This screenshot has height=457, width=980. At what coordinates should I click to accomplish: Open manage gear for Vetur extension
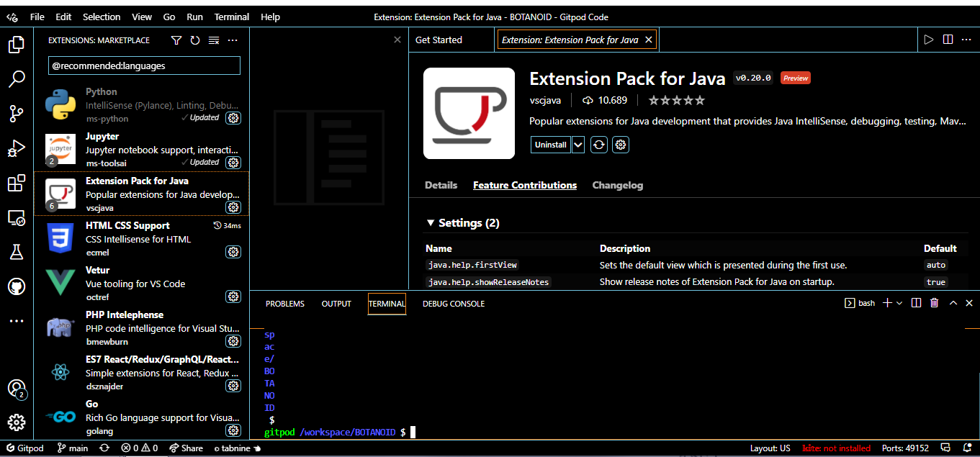tap(233, 297)
